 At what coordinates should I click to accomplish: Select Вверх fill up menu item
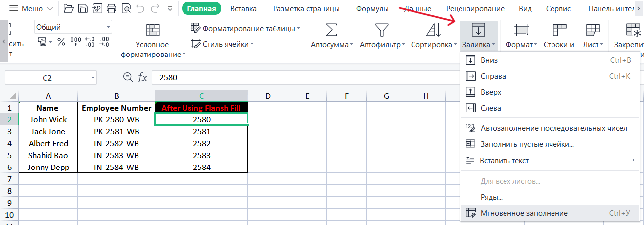click(550, 92)
